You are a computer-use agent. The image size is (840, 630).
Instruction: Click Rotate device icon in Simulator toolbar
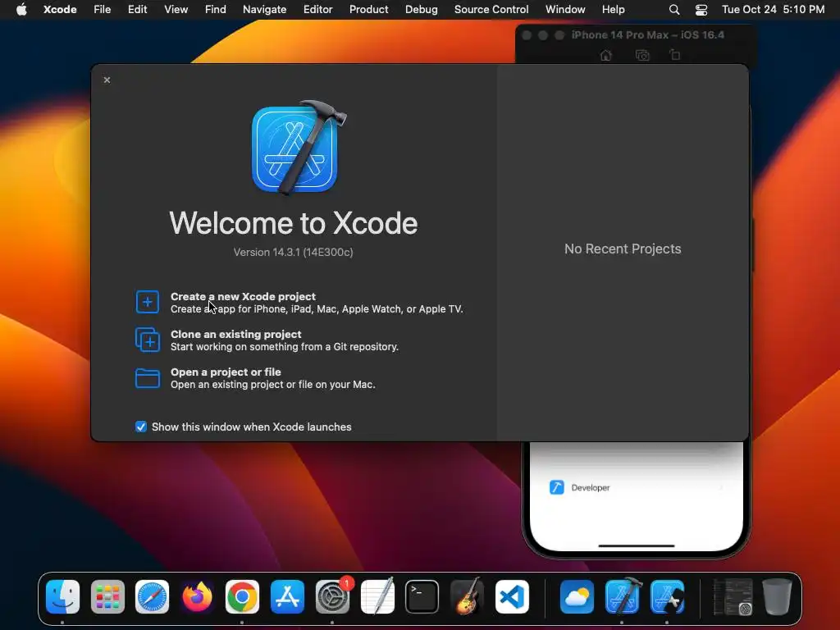coord(675,55)
